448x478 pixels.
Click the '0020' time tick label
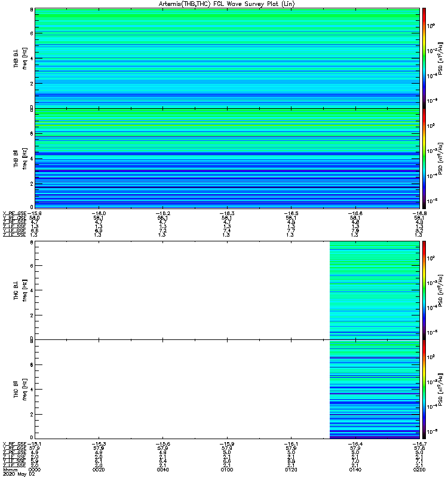coord(99,470)
